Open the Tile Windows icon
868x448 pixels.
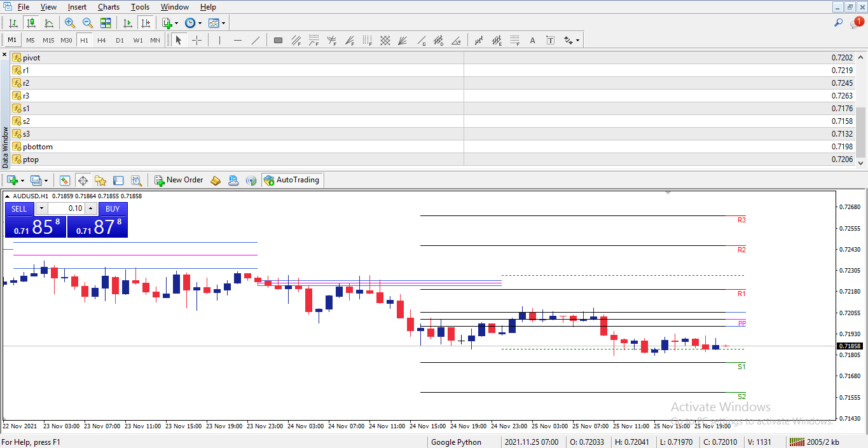tap(106, 23)
